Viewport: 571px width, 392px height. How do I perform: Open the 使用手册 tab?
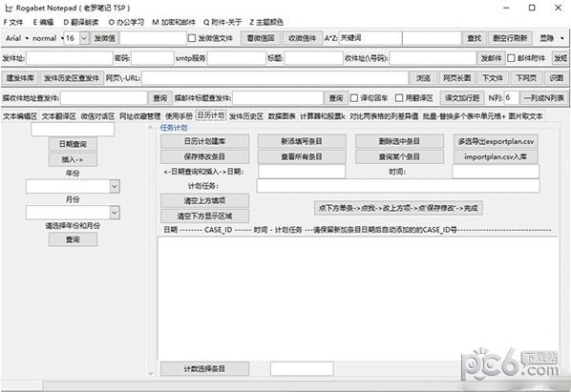point(179,116)
